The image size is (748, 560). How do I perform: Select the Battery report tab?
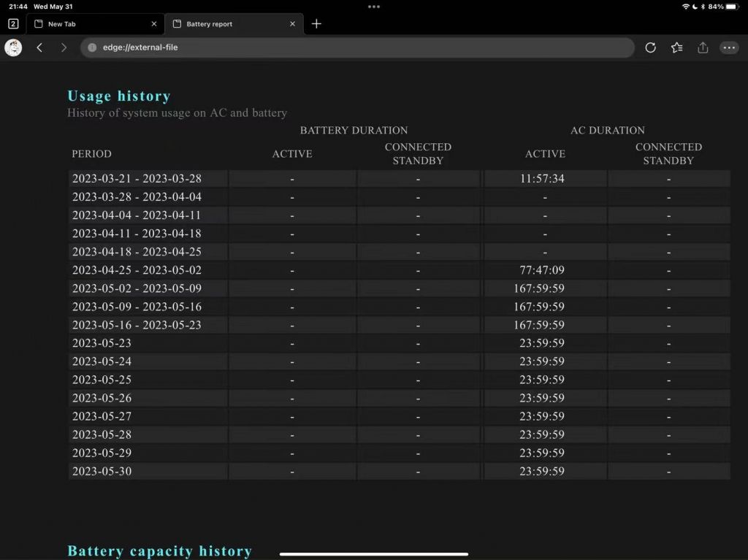pos(226,24)
